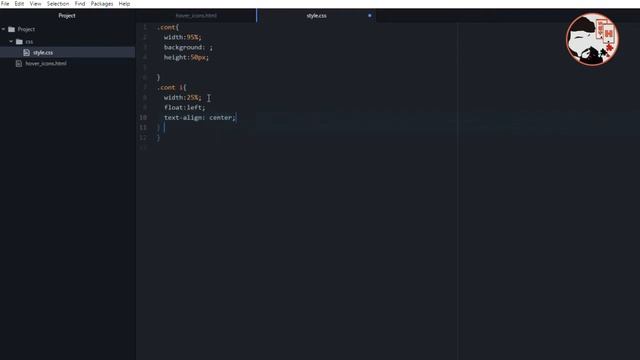Click the 'text-align: center;' code line
Screen dimensions: 640x360
(200, 118)
